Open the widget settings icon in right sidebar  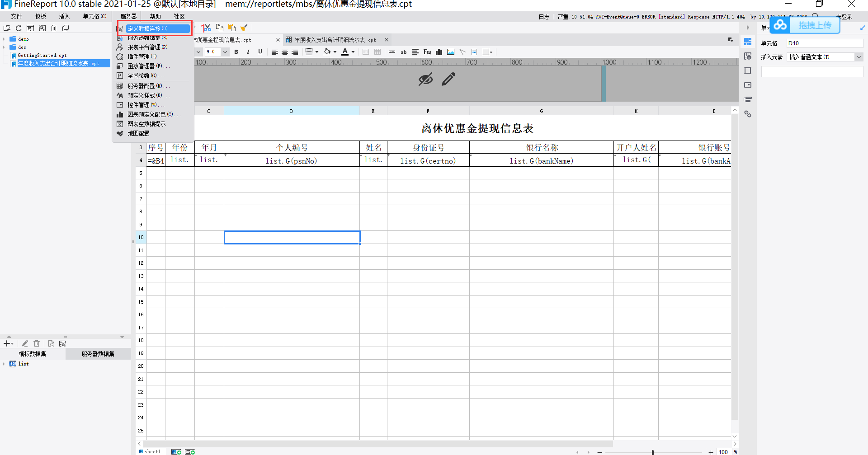pos(748,85)
